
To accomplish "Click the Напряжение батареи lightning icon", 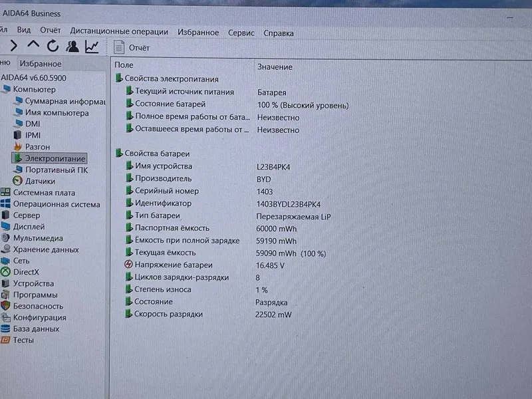I will (x=128, y=264).
